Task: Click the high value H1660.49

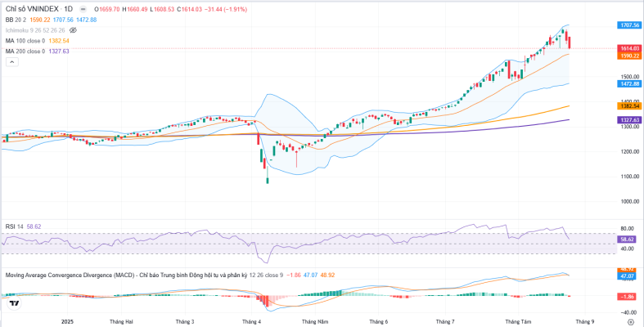Action: point(134,9)
